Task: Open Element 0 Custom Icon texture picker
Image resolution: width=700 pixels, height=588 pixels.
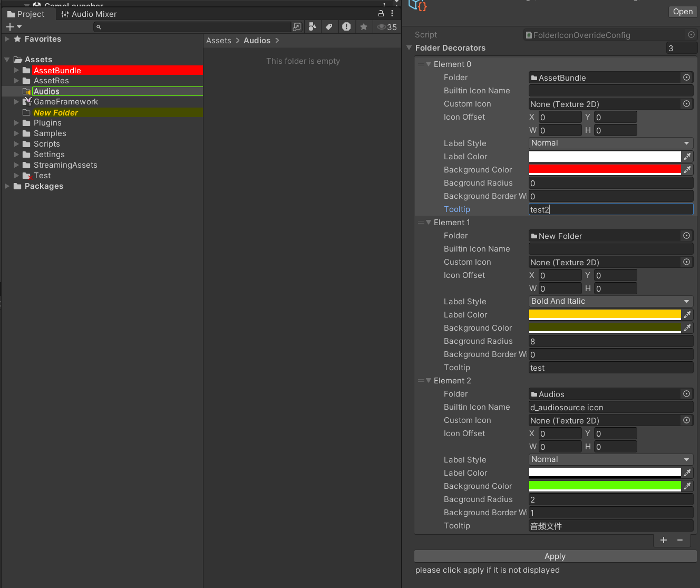Action: coord(686,104)
